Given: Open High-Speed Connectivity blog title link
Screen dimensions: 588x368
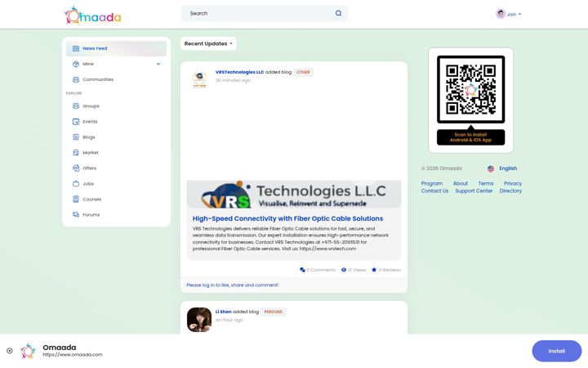Looking at the screenshot, I should 287,218.
